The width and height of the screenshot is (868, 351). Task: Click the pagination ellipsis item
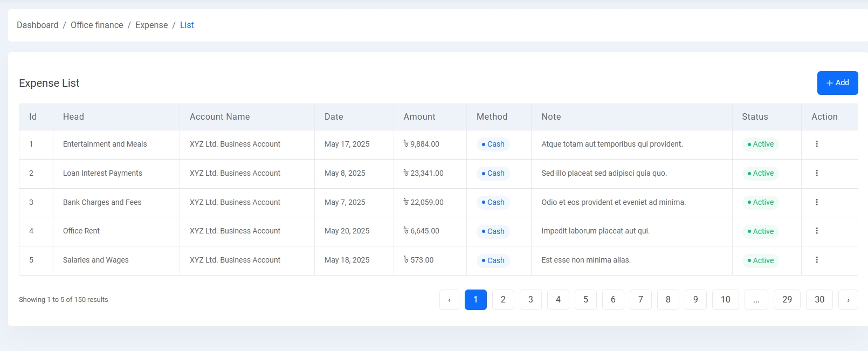pos(756,300)
